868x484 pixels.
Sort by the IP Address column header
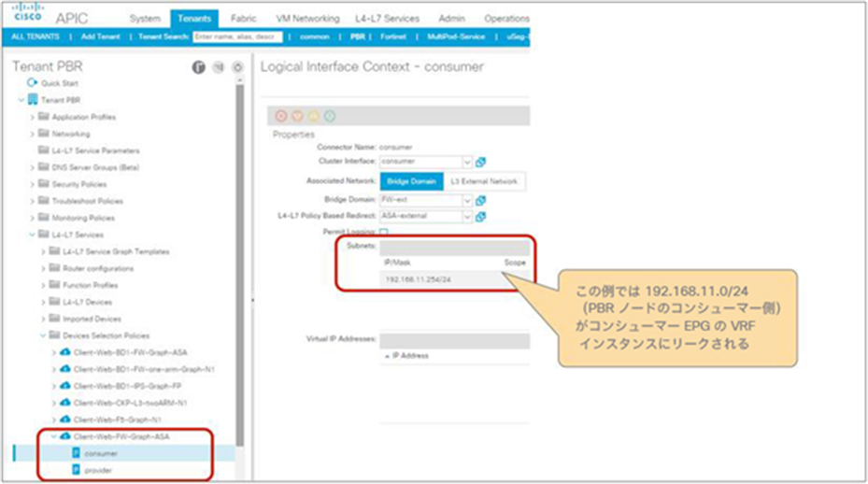pos(410,355)
